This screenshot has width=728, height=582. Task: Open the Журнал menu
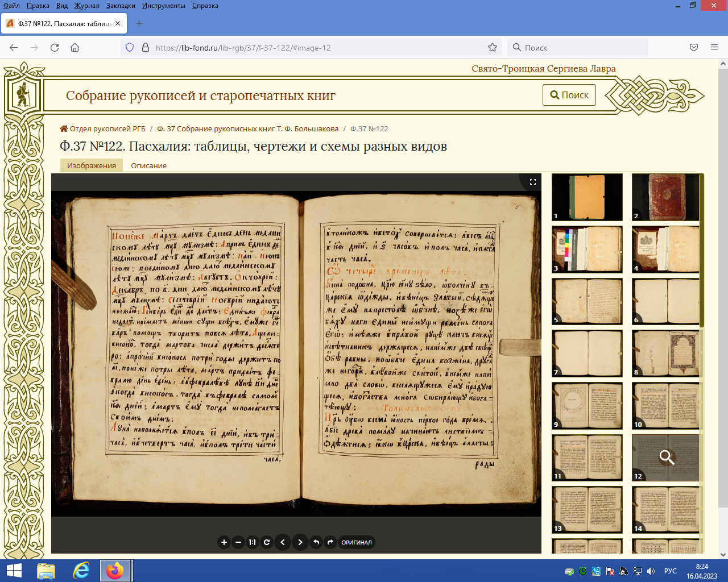86,6
